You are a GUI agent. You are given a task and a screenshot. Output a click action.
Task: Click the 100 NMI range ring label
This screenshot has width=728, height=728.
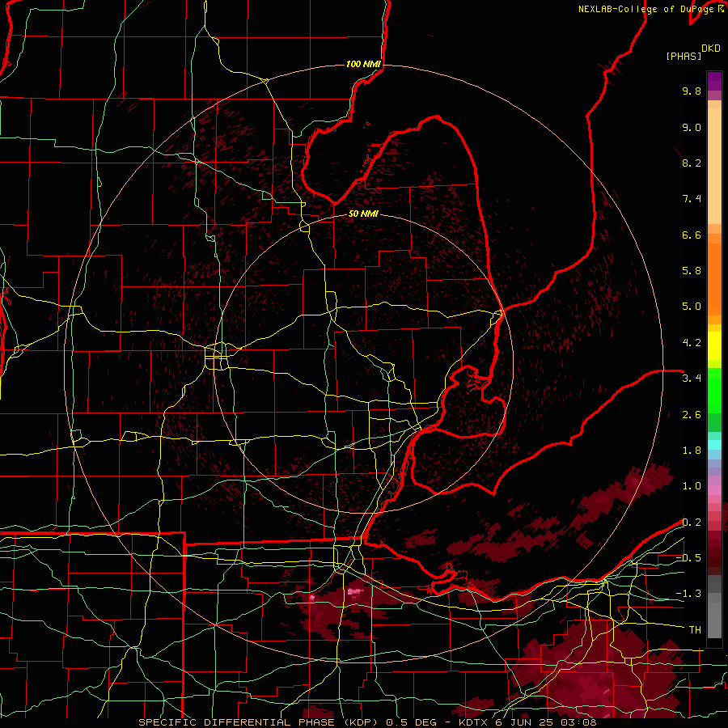363,64
